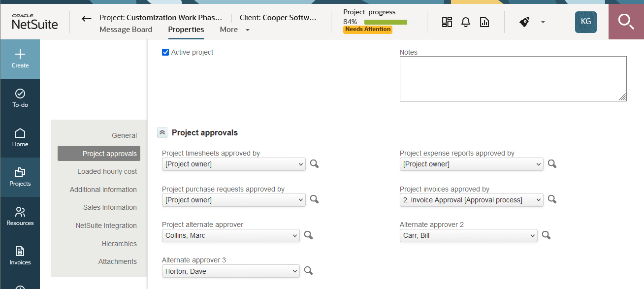Click the back arrow icon in header

click(x=87, y=19)
